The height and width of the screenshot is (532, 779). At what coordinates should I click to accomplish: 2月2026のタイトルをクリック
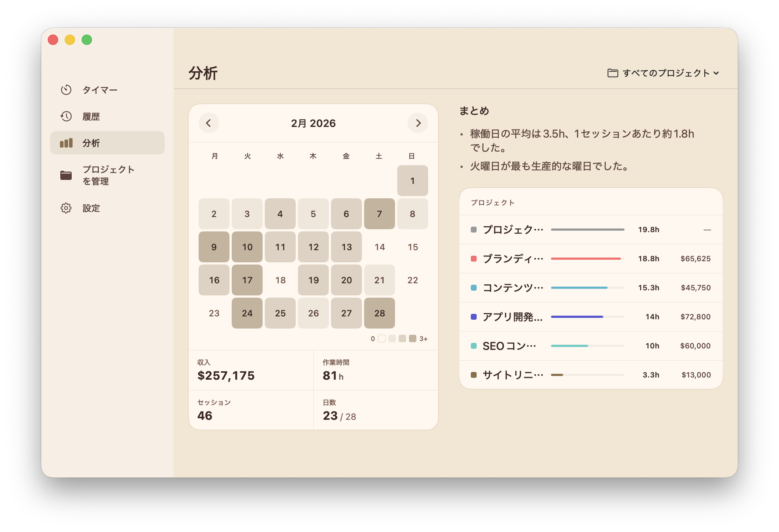pos(313,123)
